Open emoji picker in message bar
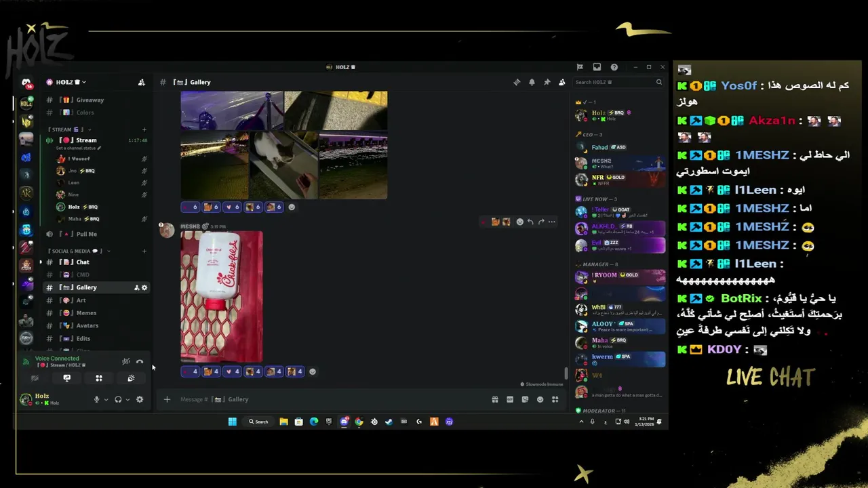Viewport: 868px width, 488px height. pyautogui.click(x=540, y=399)
